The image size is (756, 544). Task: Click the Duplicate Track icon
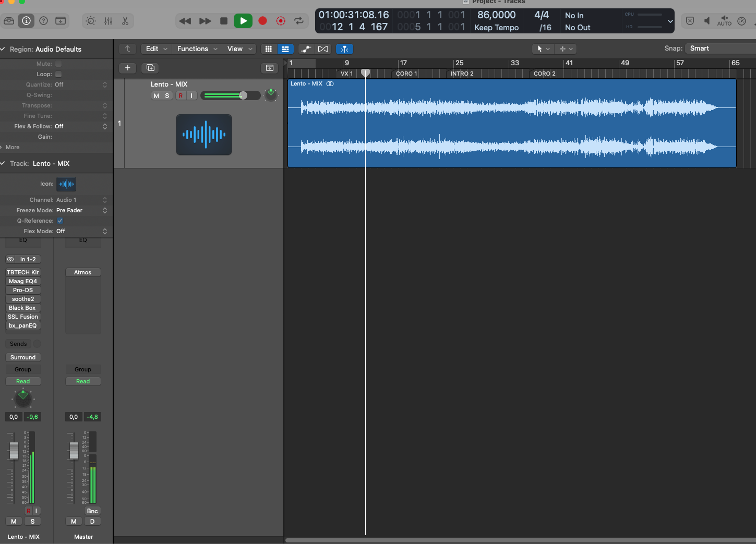coord(150,68)
